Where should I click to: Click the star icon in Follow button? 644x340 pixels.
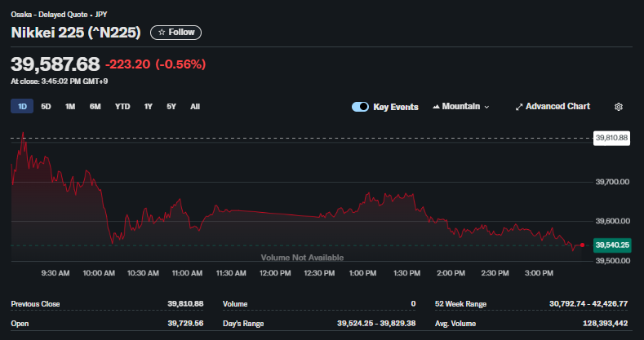click(x=162, y=33)
